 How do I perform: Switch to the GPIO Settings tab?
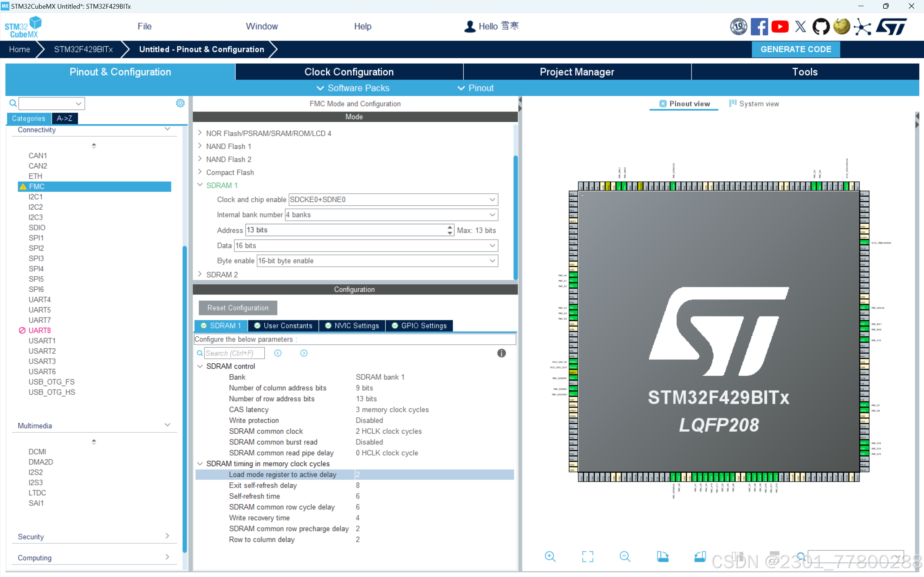tap(419, 325)
